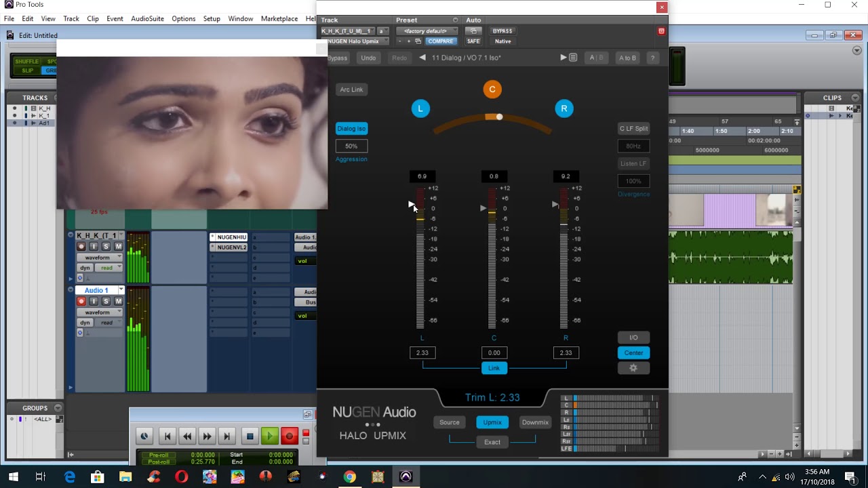868x488 pixels.
Task: Open File Explorer from the taskbar
Action: [x=125, y=476]
